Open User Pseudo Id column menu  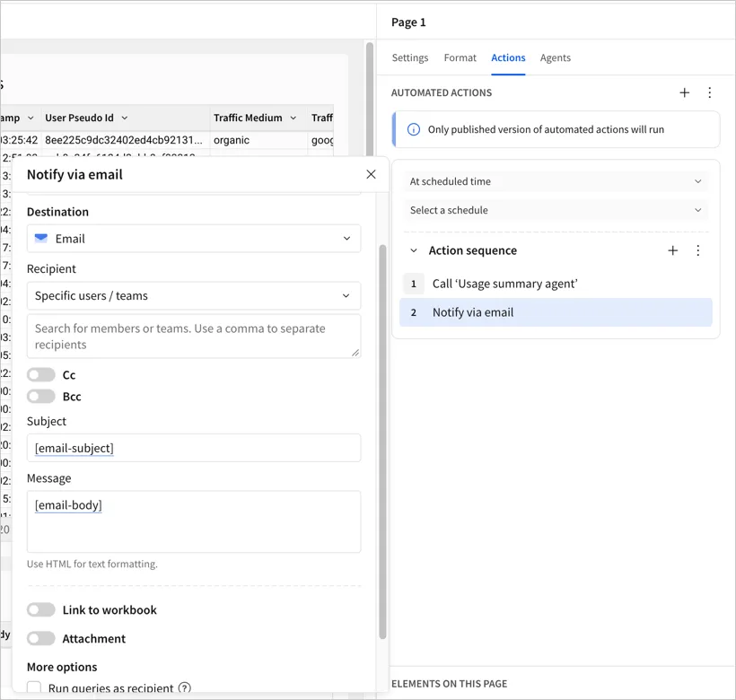tap(125, 118)
